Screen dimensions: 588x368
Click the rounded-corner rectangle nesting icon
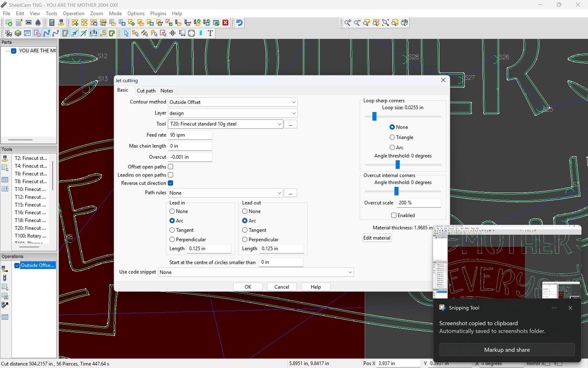pos(191,33)
